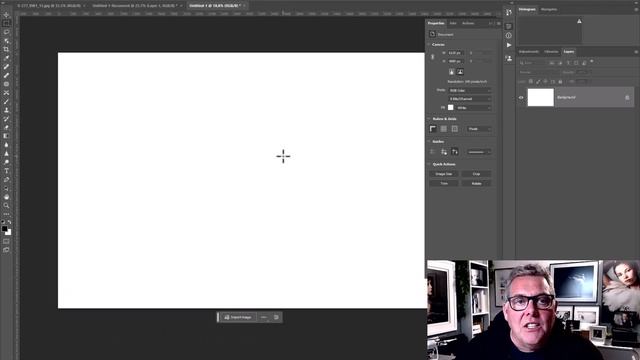640x360 pixels.
Task: Open the layer filter Kind dropdown
Action: tap(533, 63)
